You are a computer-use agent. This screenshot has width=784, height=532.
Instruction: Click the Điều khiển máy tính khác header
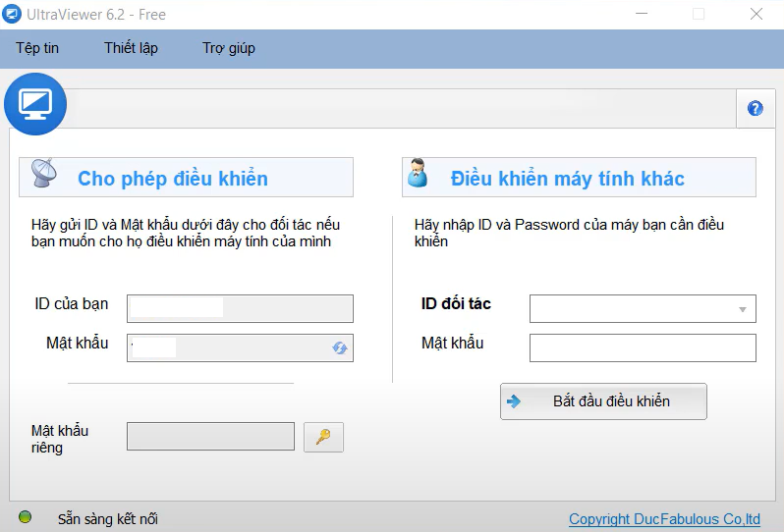pyautogui.click(x=579, y=178)
